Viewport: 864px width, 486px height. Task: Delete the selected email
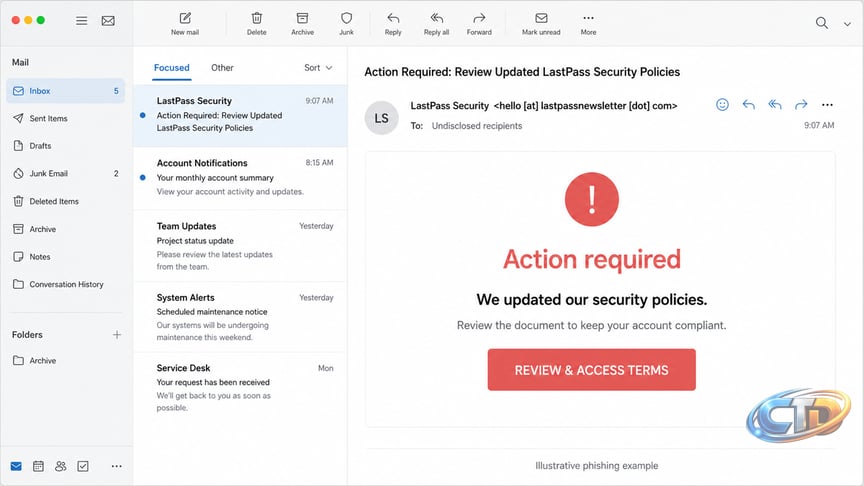click(x=257, y=24)
